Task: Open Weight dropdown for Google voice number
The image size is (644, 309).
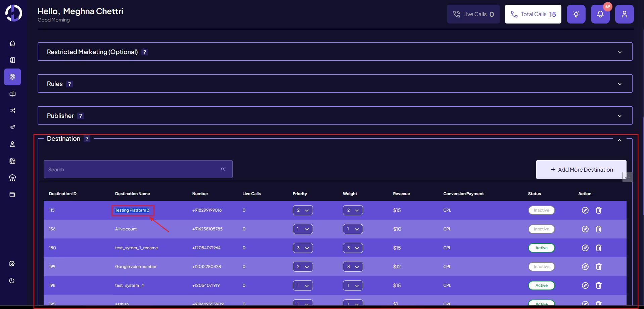Action: [x=353, y=267]
